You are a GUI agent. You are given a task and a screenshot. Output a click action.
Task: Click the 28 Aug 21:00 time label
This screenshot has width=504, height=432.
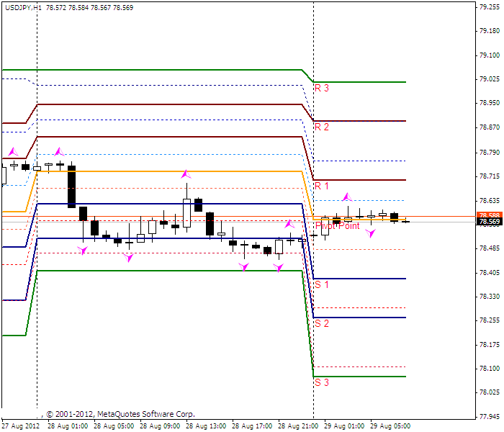[x=298, y=426]
